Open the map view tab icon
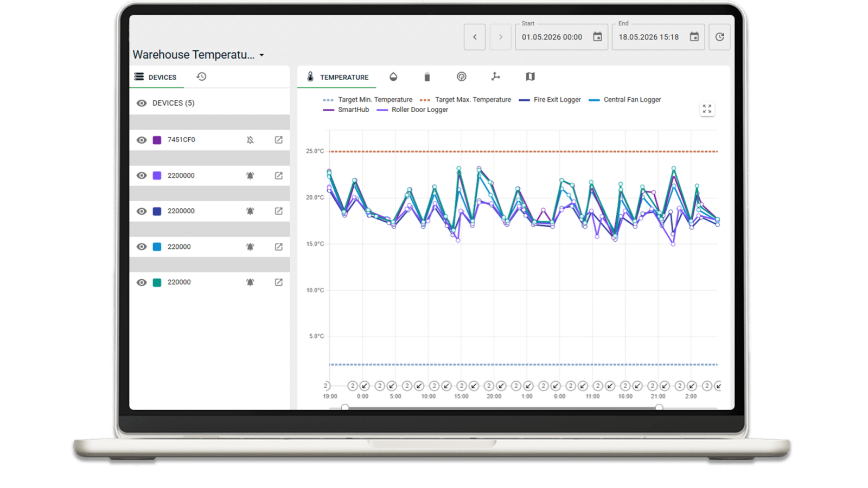Screen dimensions: 868x488 [530, 77]
